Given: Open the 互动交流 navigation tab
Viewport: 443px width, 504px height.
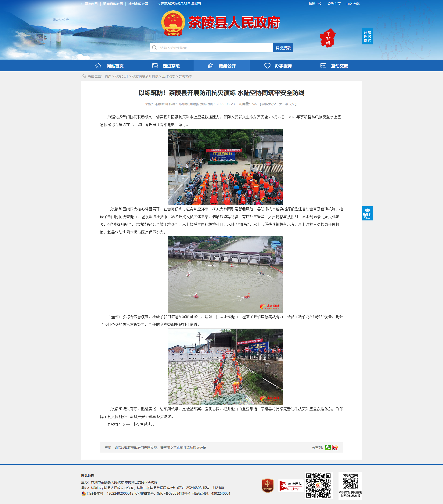Looking at the screenshot, I should [x=334, y=66].
